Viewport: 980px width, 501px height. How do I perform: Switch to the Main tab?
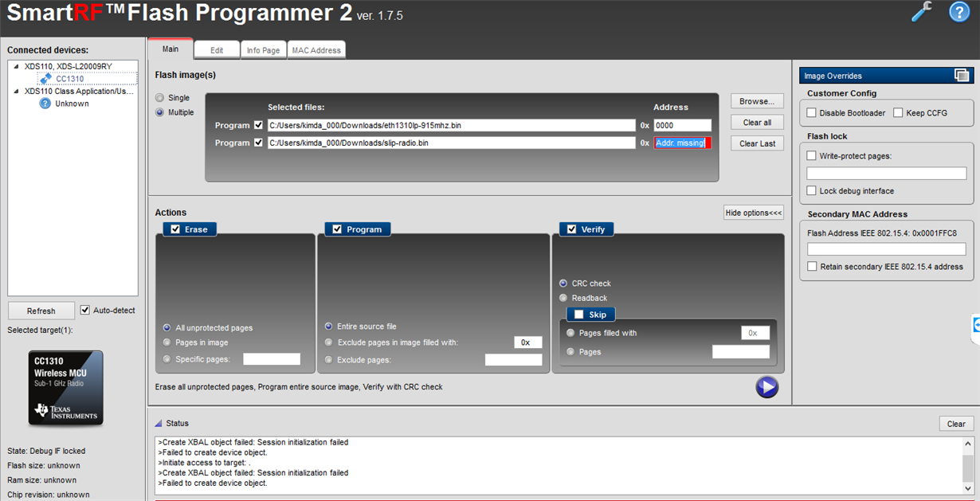click(171, 49)
